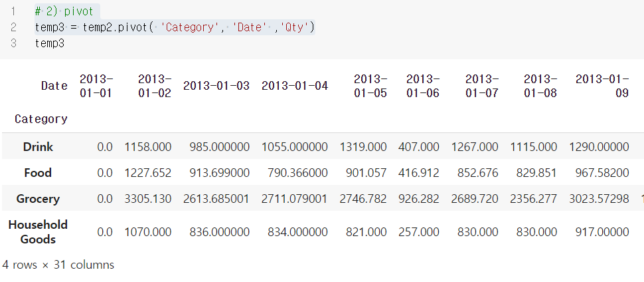The height and width of the screenshot is (282, 644).
Task: Click Drink value 1158.000
Action: (148, 147)
